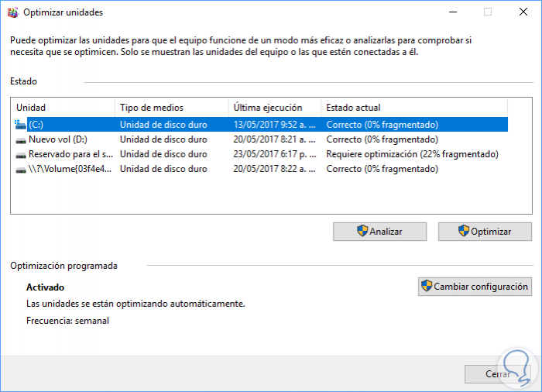Click the 20/05/2017 8:21 a. date cell
This screenshot has height=392, width=542.
(274, 139)
